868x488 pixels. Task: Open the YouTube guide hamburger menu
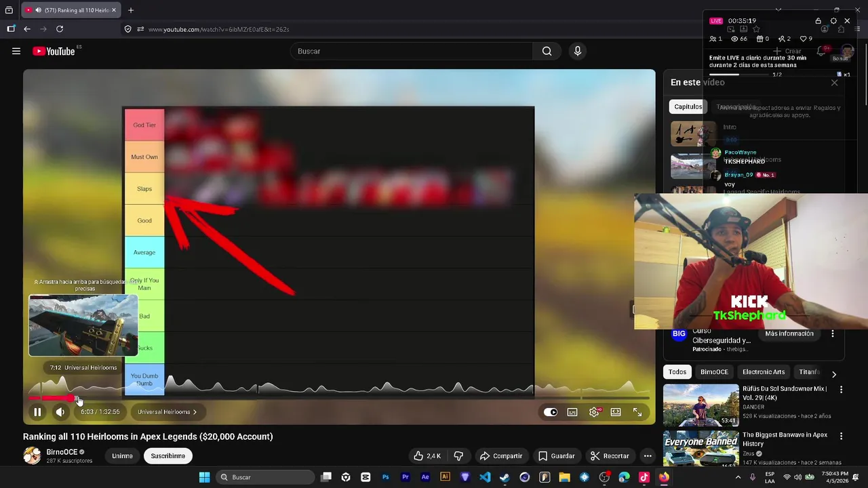16,51
